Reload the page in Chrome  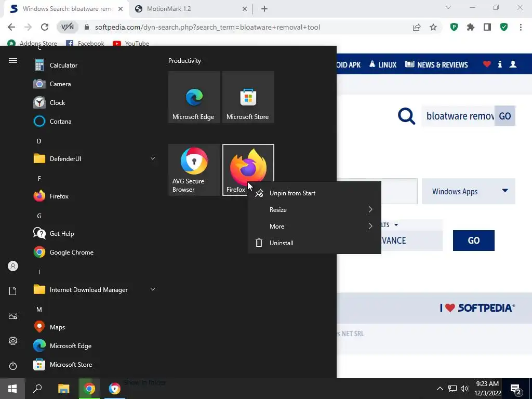coord(45,27)
